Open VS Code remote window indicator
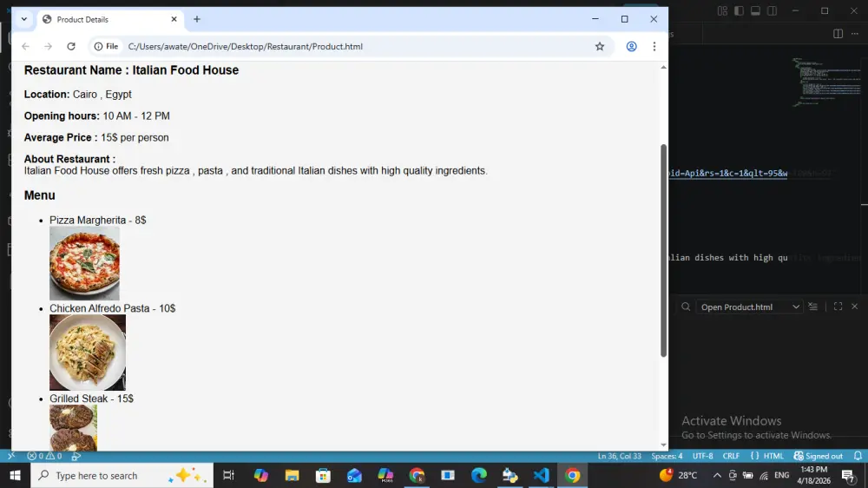This screenshot has height=488, width=868. click(x=11, y=456)
